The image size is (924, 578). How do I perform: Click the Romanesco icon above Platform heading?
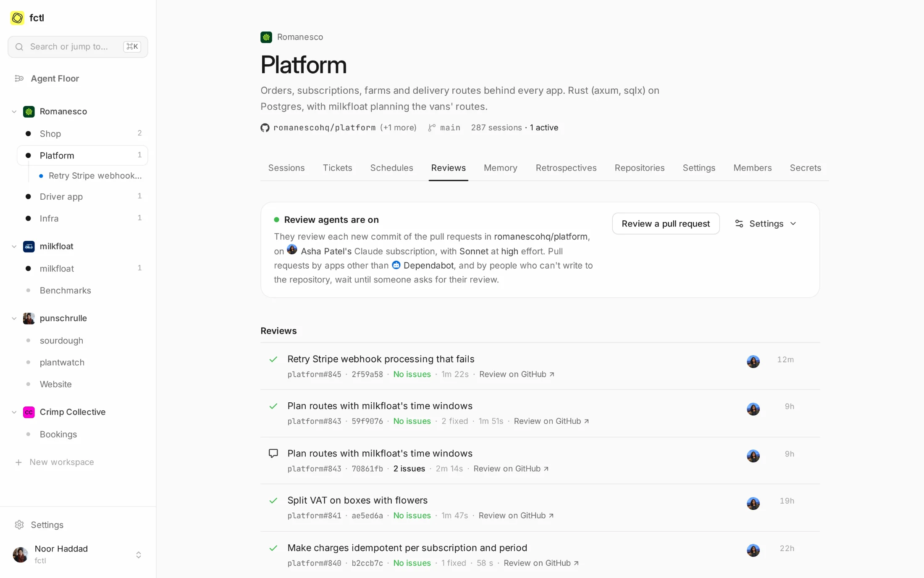click(266, 37)
